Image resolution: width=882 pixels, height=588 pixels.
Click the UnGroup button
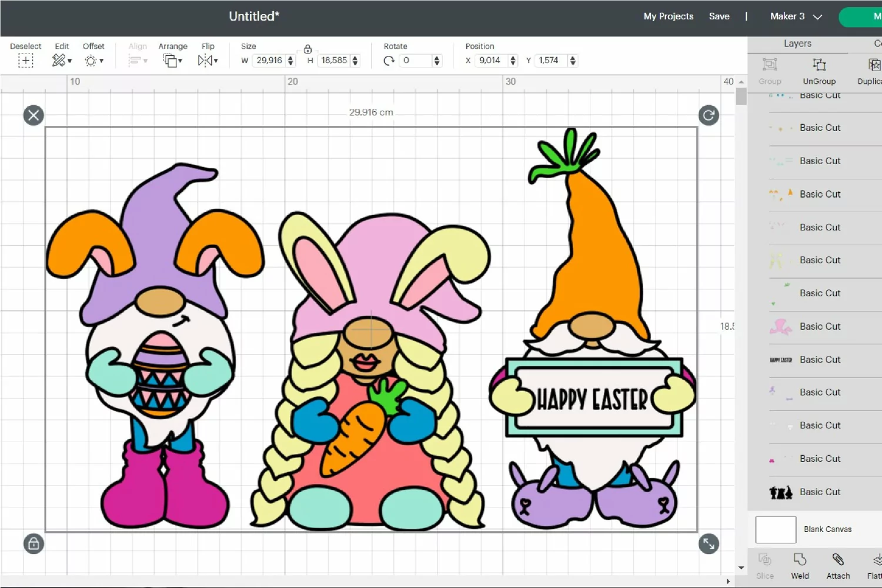pos(819,71)
